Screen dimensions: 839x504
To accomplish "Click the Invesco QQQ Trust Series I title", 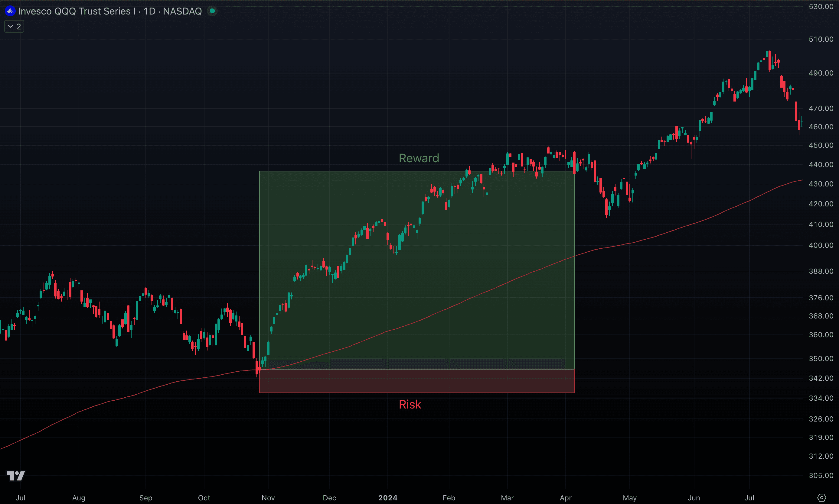I will pyautogui.click(x=77, y=11).
